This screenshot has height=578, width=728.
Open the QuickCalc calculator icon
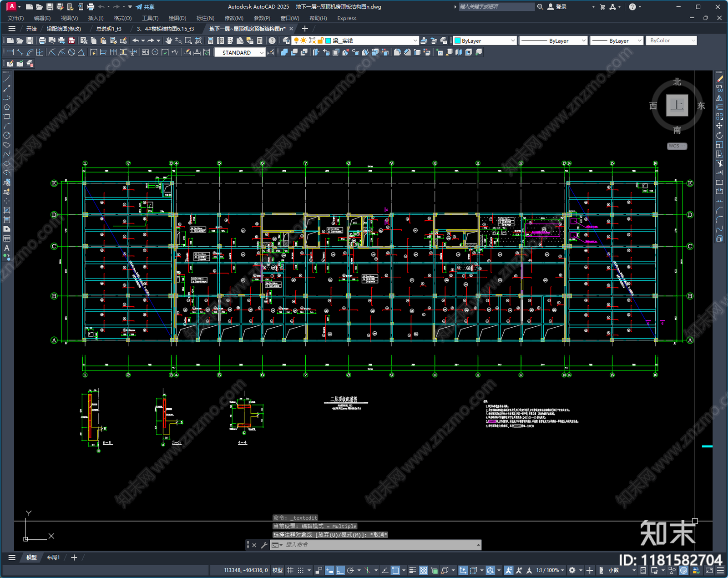click(x=260, y=41)
